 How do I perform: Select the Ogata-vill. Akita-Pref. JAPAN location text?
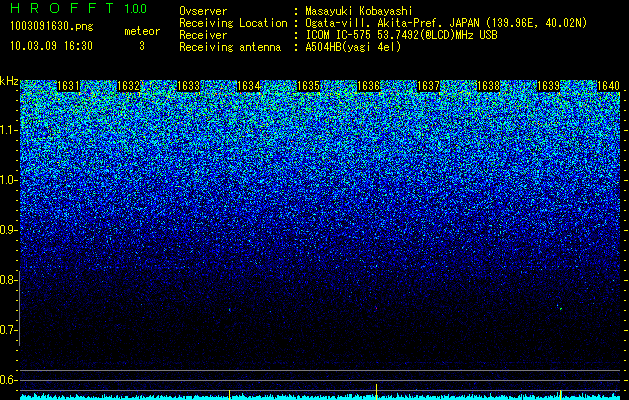point(446,23)
